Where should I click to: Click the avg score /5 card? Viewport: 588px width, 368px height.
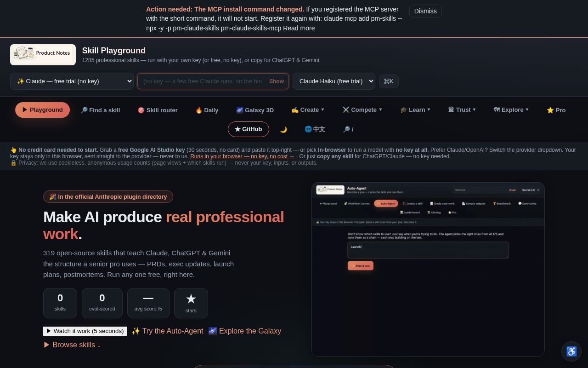[x=148, y=303]
